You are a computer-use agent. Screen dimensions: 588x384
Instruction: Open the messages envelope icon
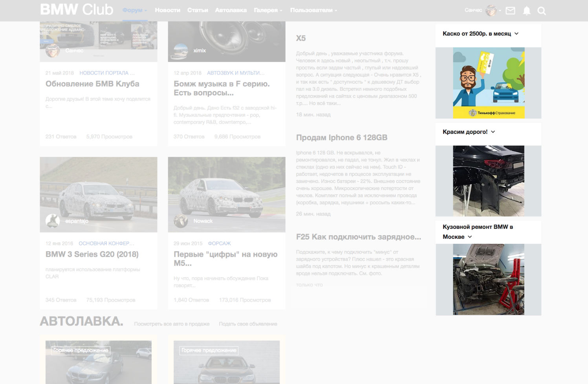[x=510, y=11]
